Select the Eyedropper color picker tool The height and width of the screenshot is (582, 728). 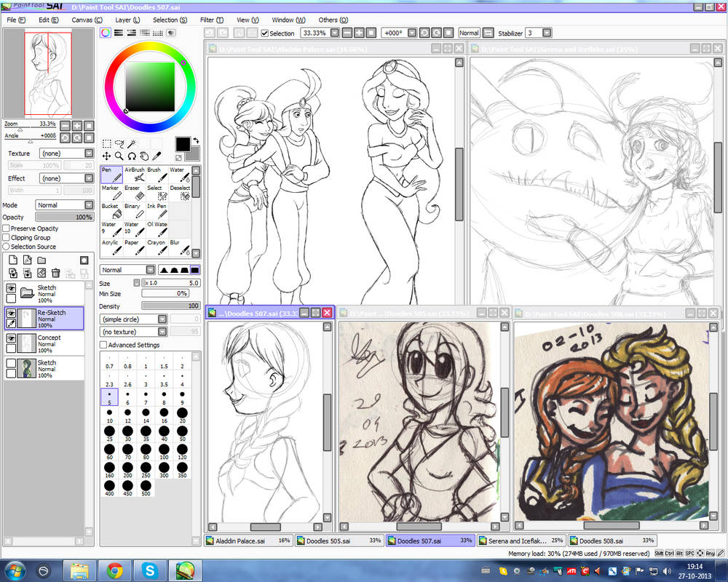[157, 156]
